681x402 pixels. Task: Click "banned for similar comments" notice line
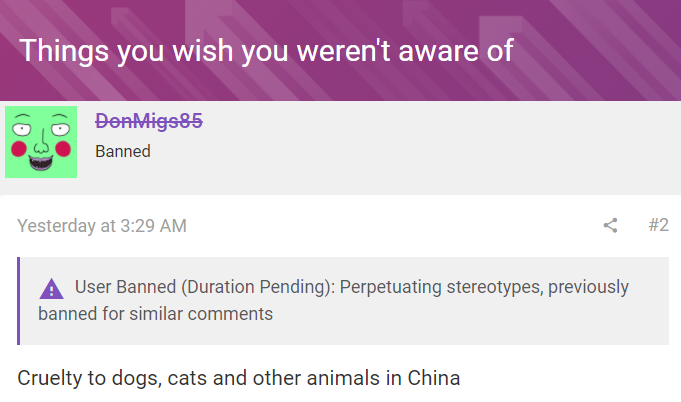coord(155,314)
